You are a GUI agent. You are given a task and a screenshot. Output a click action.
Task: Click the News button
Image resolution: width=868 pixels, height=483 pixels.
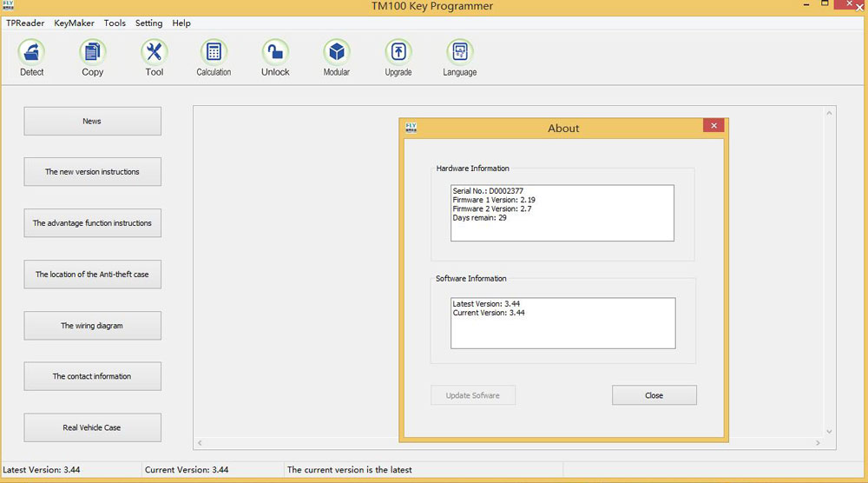tap(93, 121)
